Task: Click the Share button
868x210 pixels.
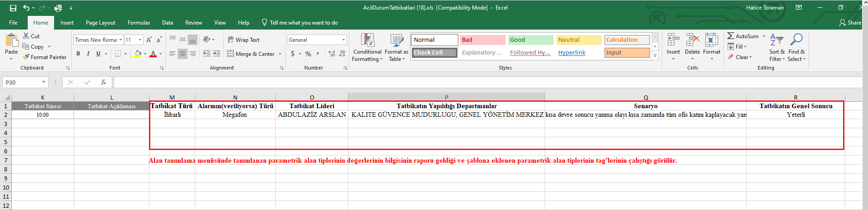Action: 850,23
